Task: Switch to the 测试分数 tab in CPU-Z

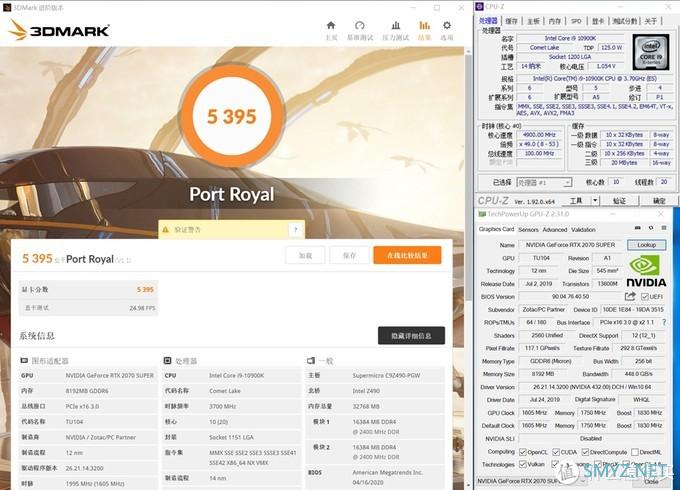Action: [624, 21]
